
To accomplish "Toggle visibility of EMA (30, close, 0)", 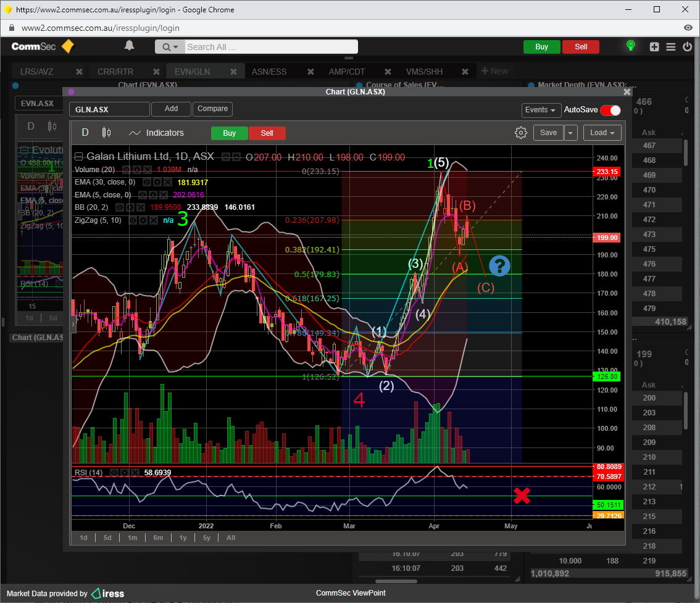I will click(x=148, y=182).
